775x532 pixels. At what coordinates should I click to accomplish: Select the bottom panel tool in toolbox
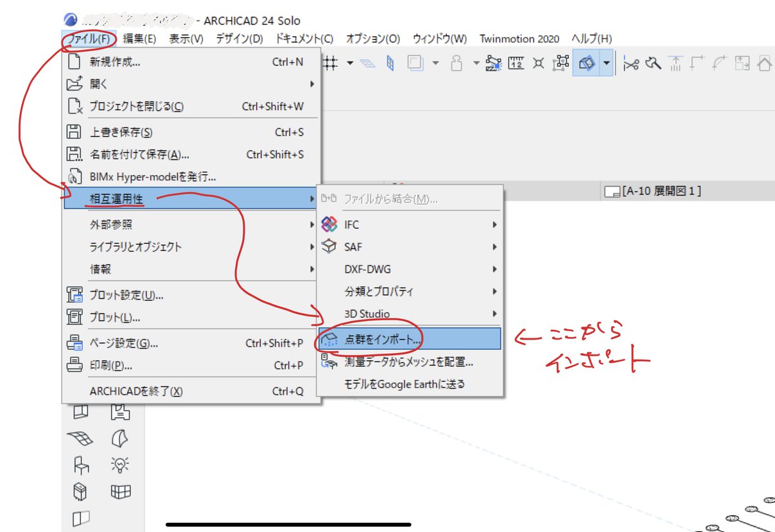[x=81, y=518]
